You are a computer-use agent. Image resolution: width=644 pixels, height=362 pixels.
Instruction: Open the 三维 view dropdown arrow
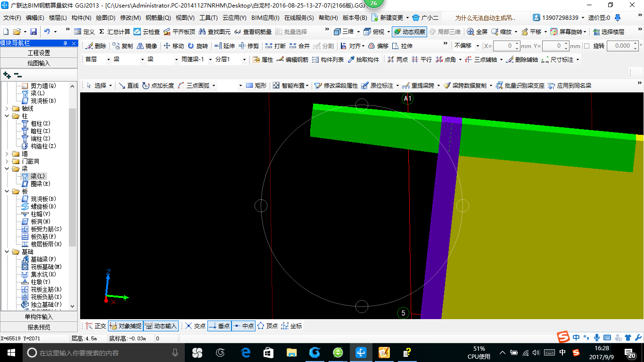point(359,32)
